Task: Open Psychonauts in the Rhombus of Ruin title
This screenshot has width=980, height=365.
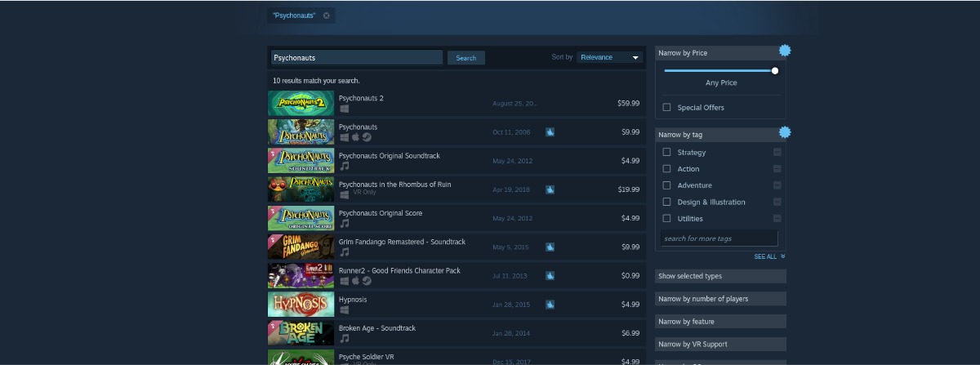Action: click(x=394, y=185)
